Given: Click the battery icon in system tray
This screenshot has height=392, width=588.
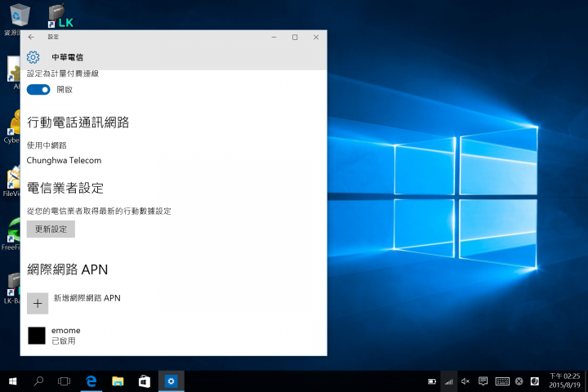Looking at the screenshot, I should pyautogui.click(x=432, y=381).
